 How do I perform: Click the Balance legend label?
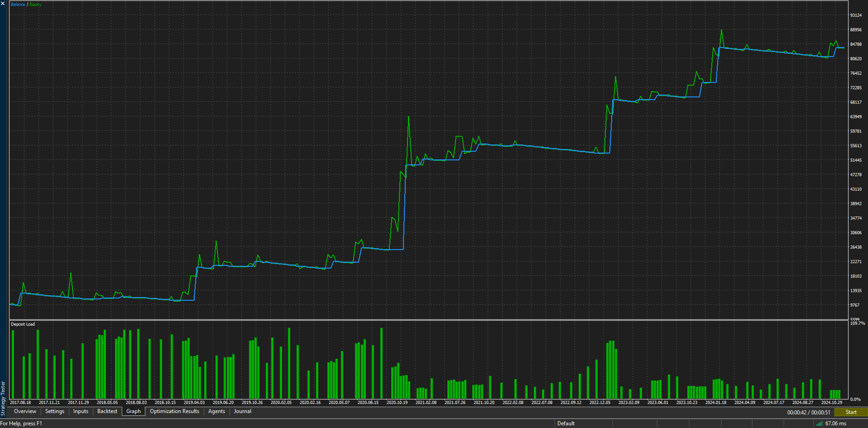click(18, 5)
